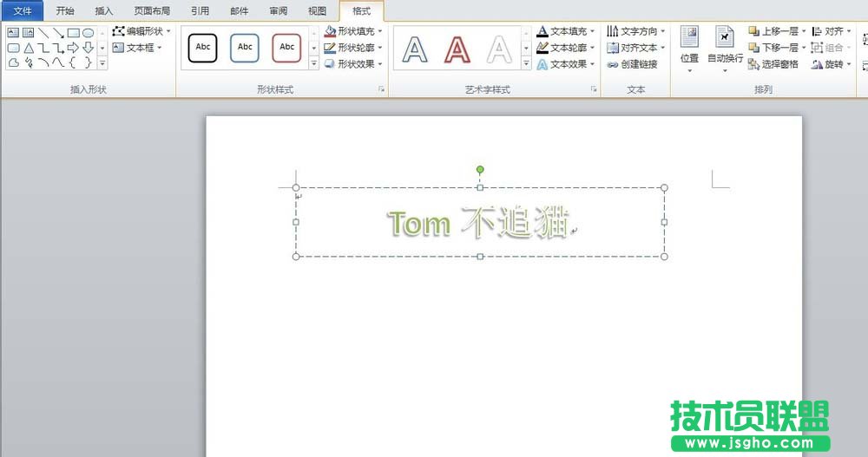Open the 旋转 rotate menu
868x457 pixels.
[x=831, y=64]
